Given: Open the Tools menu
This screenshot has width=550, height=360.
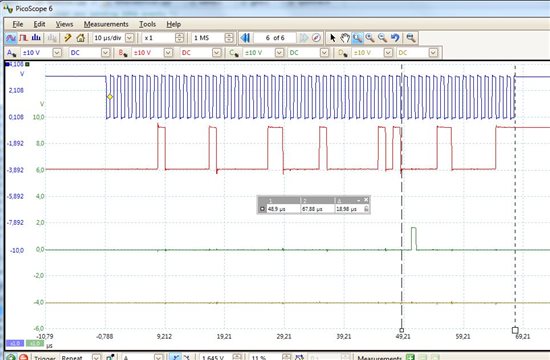Looking at the screenshot, I should pyautogui.click(x=147, y=24).
